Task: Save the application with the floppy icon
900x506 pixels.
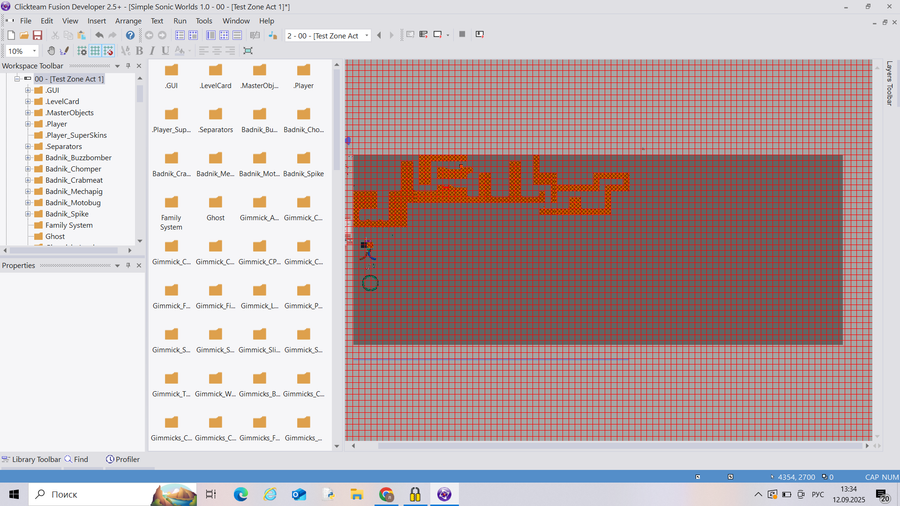Action: point(37,36)
